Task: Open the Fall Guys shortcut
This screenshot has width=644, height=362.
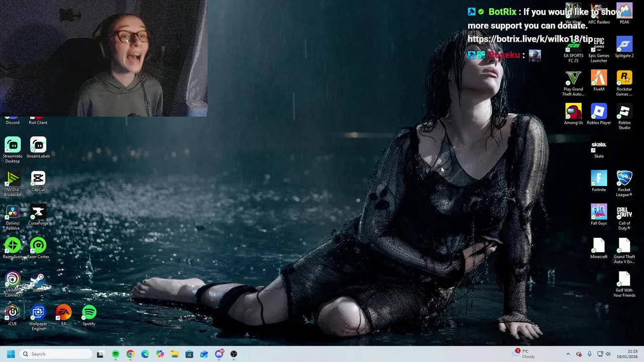Action: pos(599,215)
